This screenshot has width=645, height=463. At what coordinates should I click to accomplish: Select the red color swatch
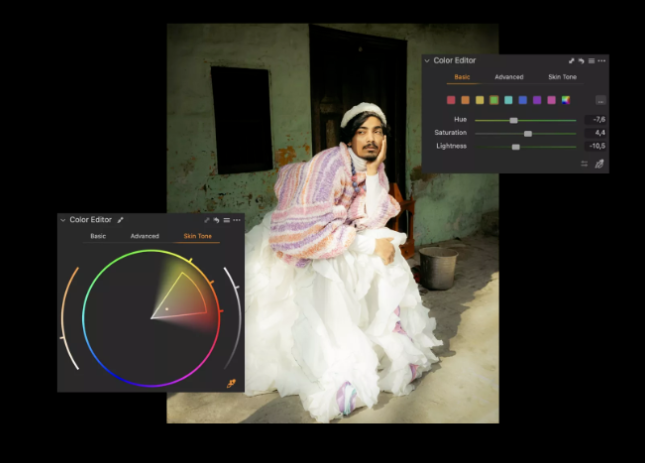(x=451, y=100)
